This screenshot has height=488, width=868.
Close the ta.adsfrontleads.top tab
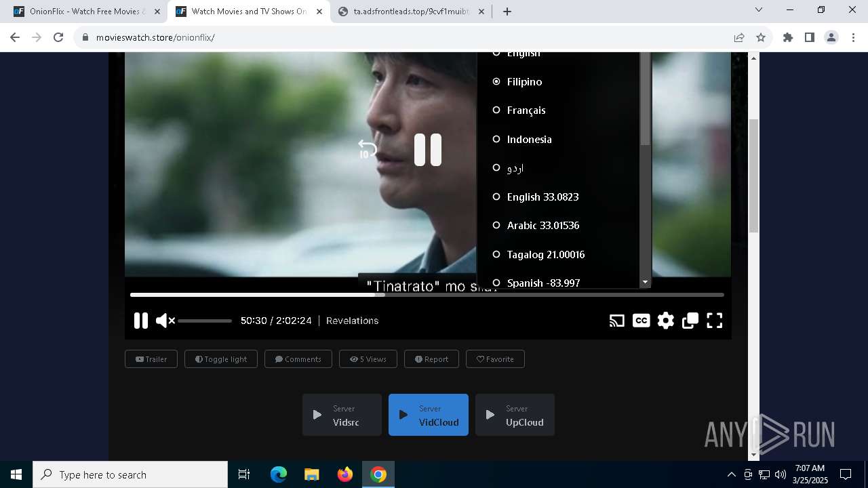click(481, 12)
